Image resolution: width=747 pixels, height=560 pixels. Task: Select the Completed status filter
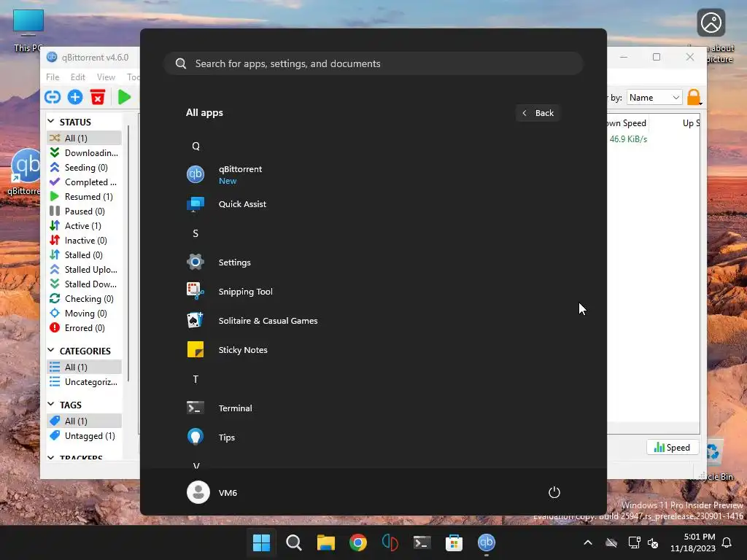tap(85, 182)
